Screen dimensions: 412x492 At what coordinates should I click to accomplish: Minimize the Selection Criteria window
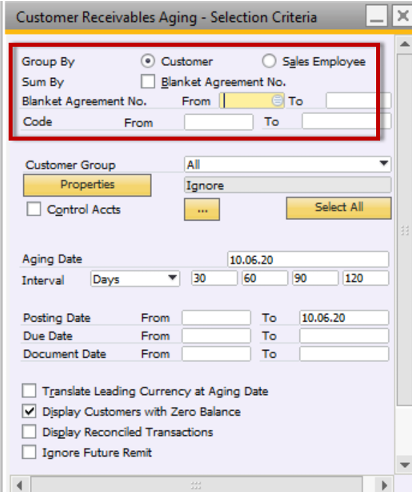pyautogui.click(x=376, y=15)
